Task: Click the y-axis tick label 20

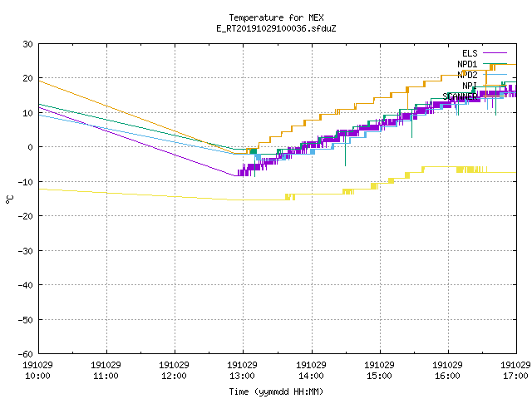Action: point(27,78)
